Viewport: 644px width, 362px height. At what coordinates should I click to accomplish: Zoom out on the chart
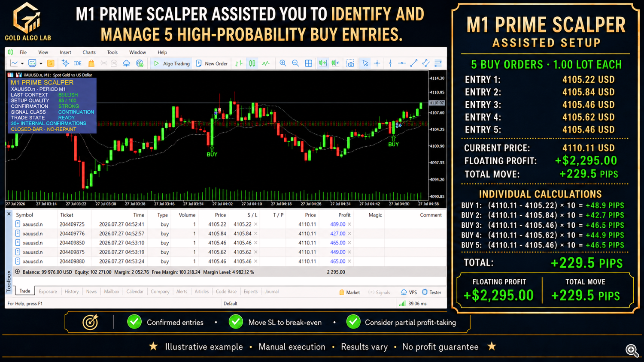pos(295,63)
